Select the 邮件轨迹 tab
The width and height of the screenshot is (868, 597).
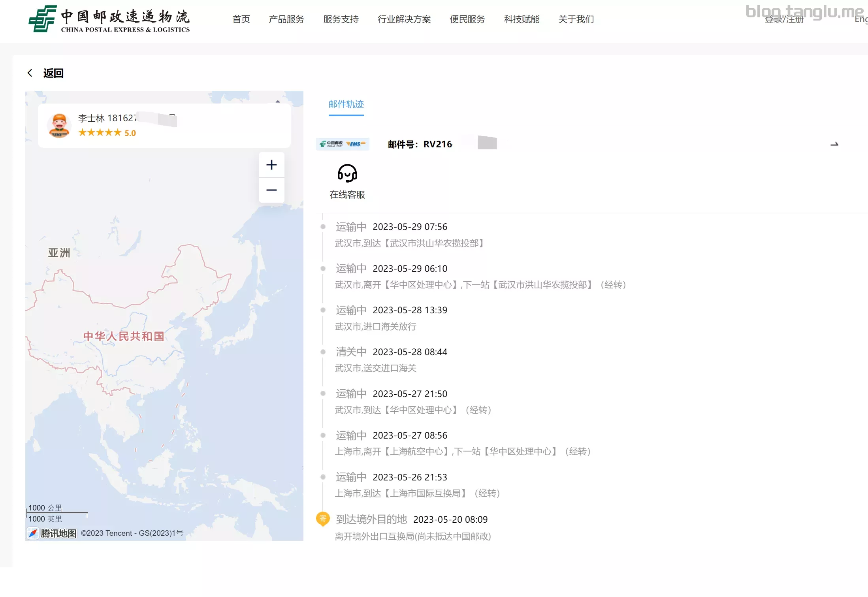click(346, 105)
